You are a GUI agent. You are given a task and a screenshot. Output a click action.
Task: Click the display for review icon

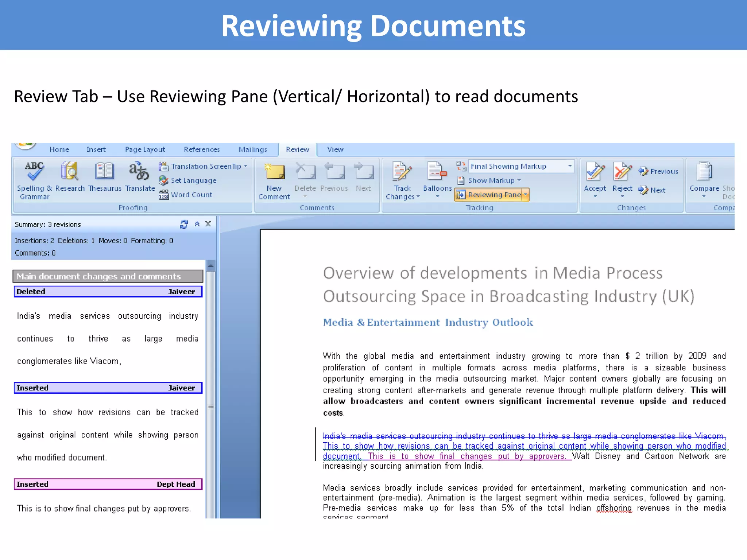461,166
